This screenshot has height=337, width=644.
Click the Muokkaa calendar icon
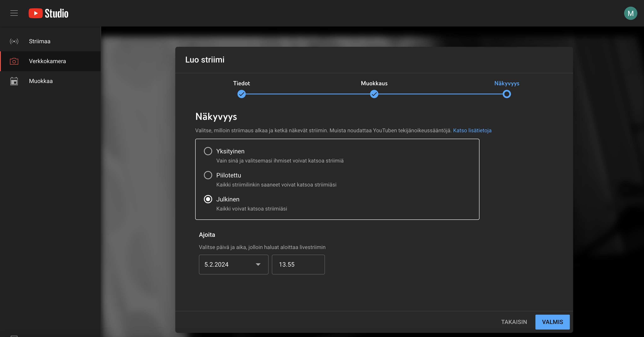point(14,81)
